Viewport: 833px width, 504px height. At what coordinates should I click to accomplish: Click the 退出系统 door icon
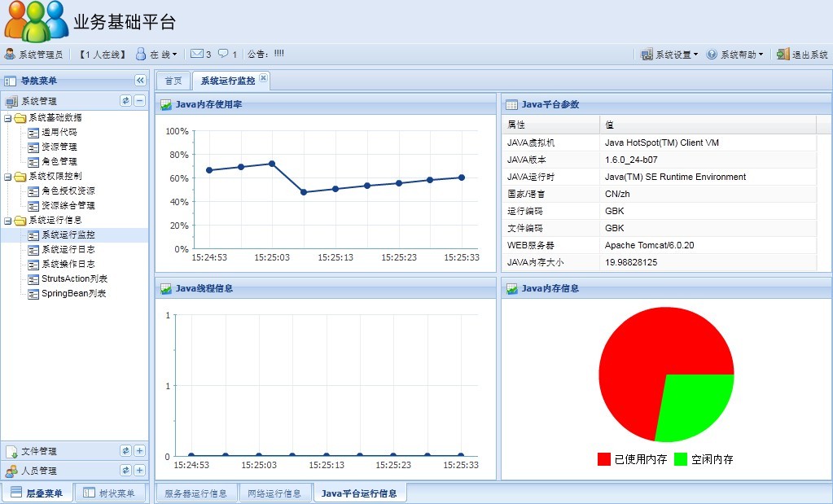point(783,55)
